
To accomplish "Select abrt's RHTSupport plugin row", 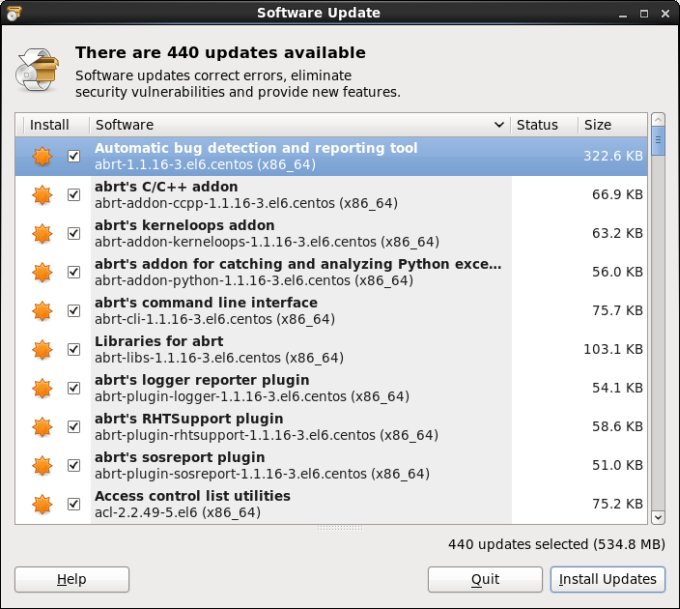I will [x=331, y=426].
